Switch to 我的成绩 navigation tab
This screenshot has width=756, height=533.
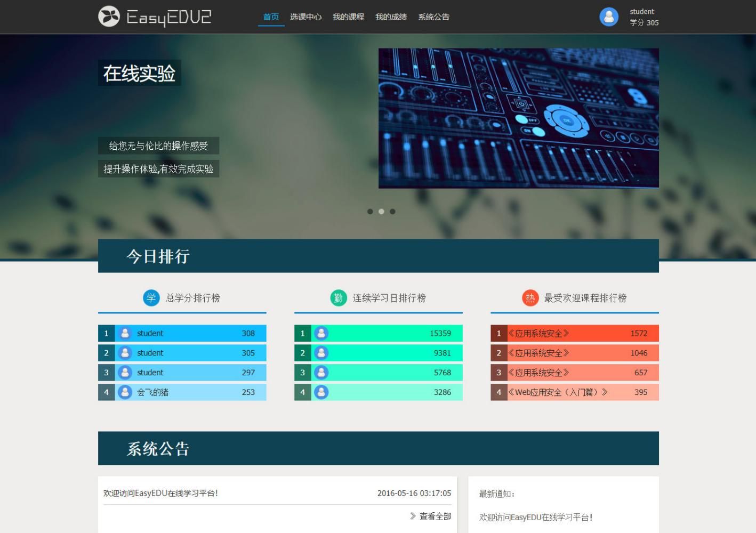391,17
